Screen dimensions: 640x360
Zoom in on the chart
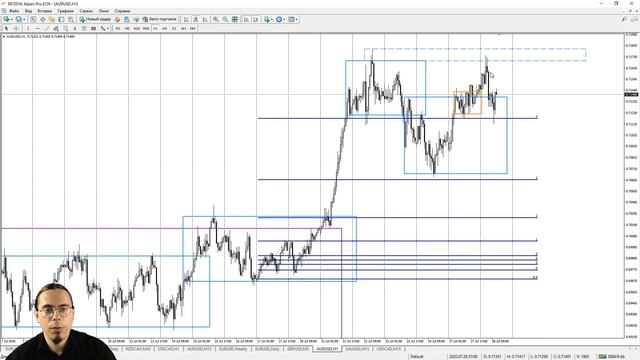[216, 19]
